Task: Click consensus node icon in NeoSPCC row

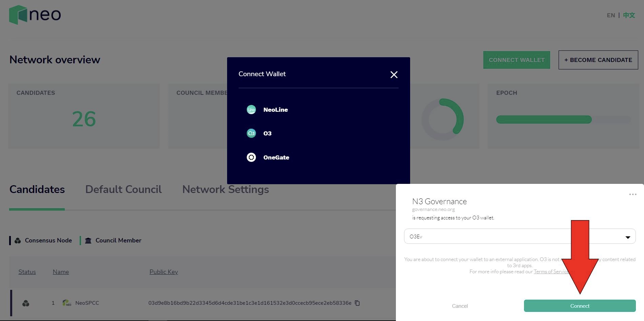Action: [x=26, y=303]
